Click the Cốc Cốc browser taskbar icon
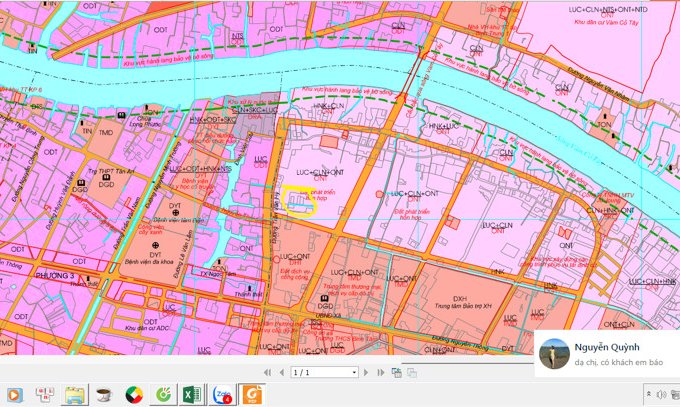Viewport: 680px width, 407px height. pos(162,393)
